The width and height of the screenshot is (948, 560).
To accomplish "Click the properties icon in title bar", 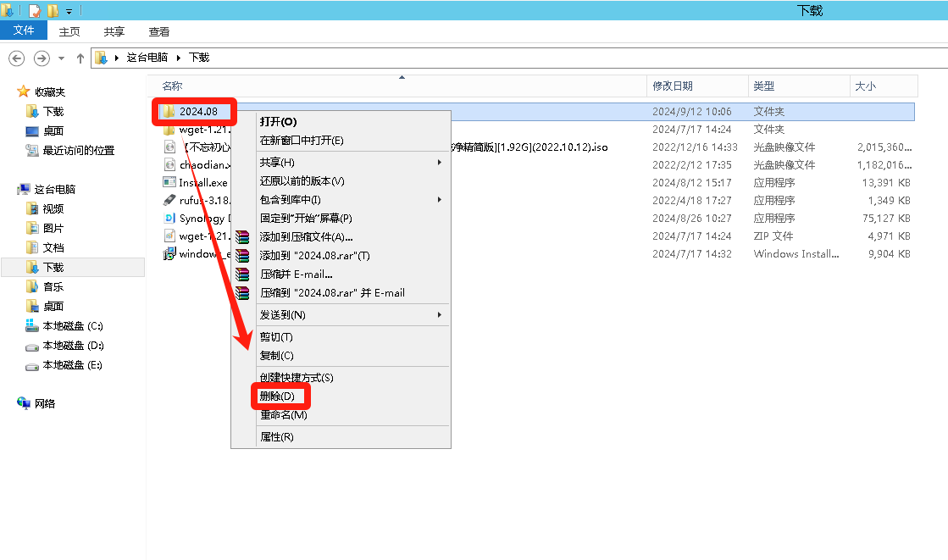I will tap(35, 11).
